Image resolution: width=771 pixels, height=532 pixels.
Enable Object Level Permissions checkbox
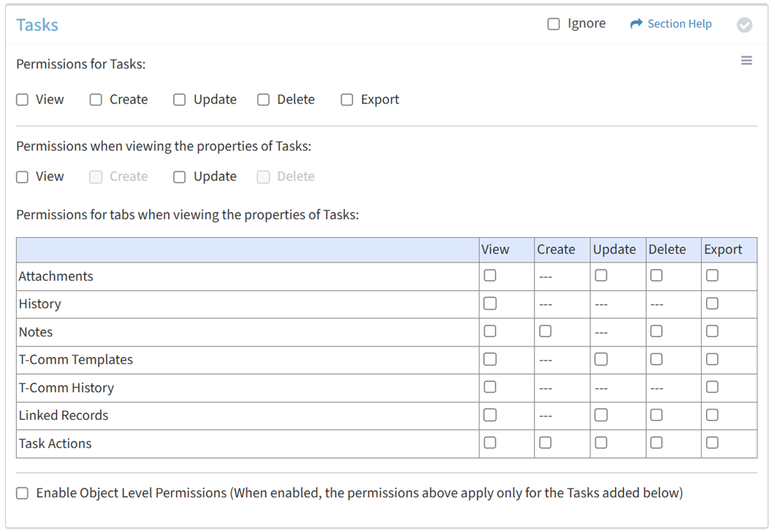point(23,493)
